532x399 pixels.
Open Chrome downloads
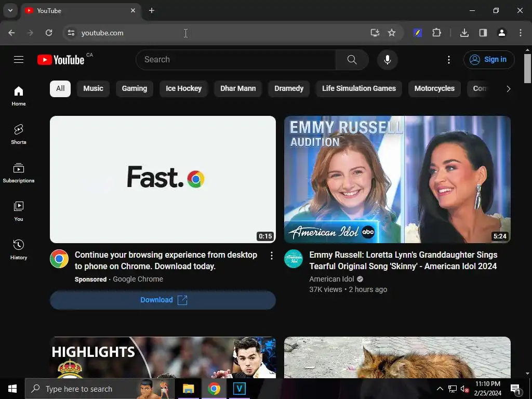(464, 33)
